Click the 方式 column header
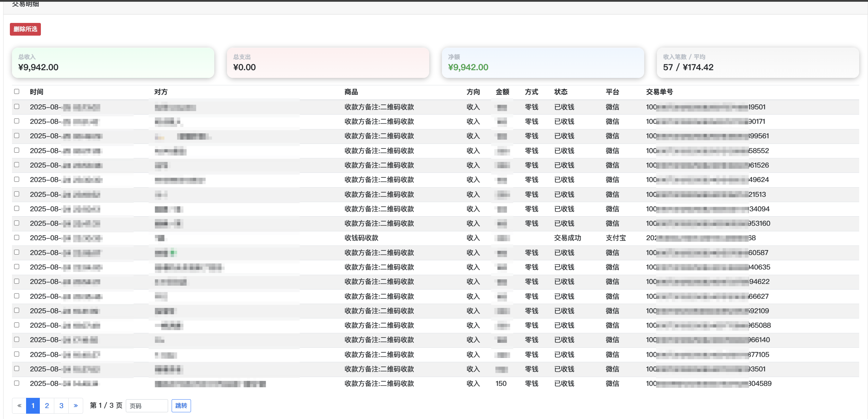 pos(532,92)
